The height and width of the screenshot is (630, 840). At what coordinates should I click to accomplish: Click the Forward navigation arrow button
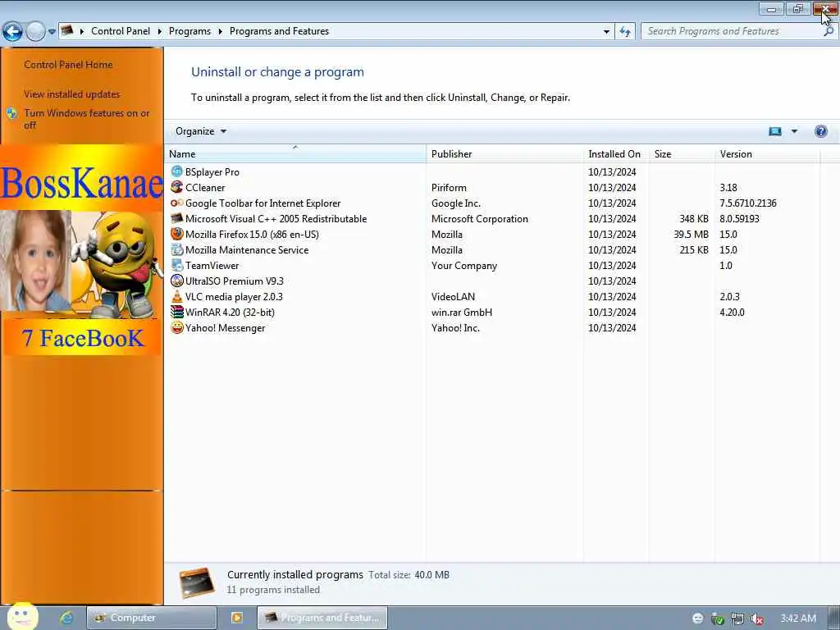pyautogui.click(x=35, y=32)
